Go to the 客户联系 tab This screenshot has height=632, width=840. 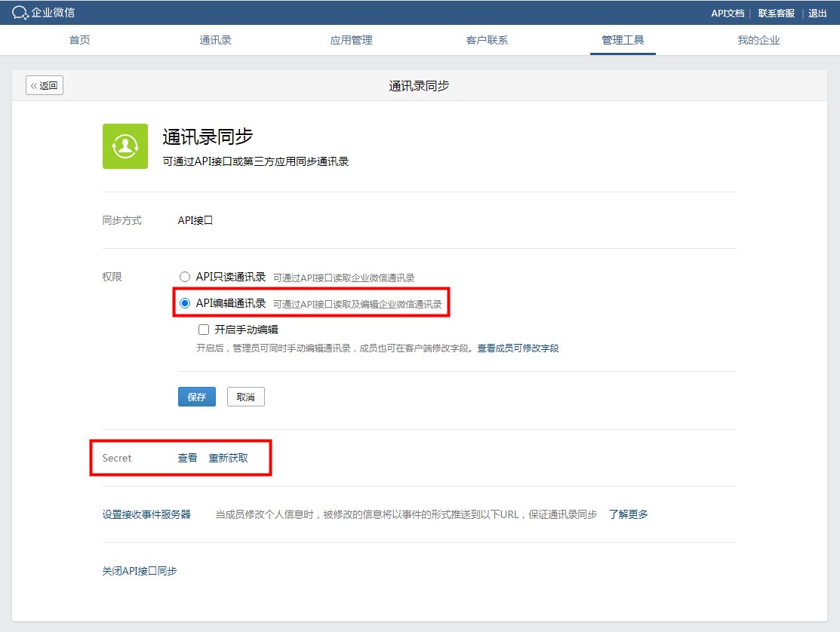[487, 40]
